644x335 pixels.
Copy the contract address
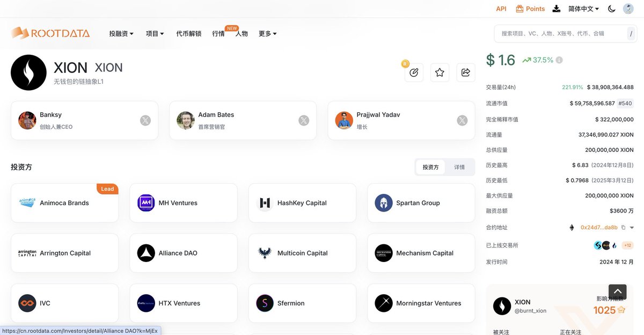(x=623, y=228)
